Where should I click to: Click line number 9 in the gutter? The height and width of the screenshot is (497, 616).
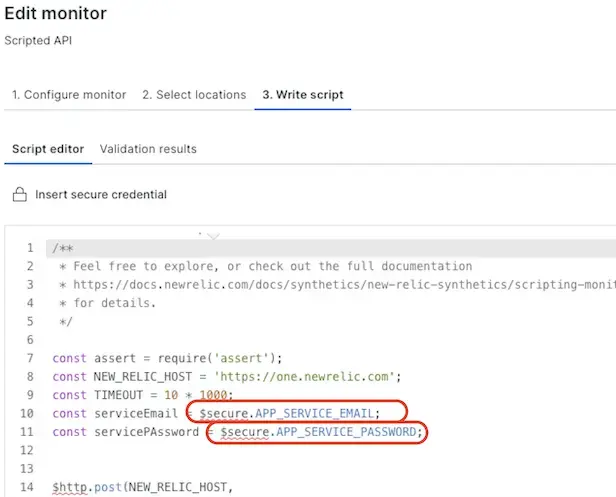[x=30, y=395]
